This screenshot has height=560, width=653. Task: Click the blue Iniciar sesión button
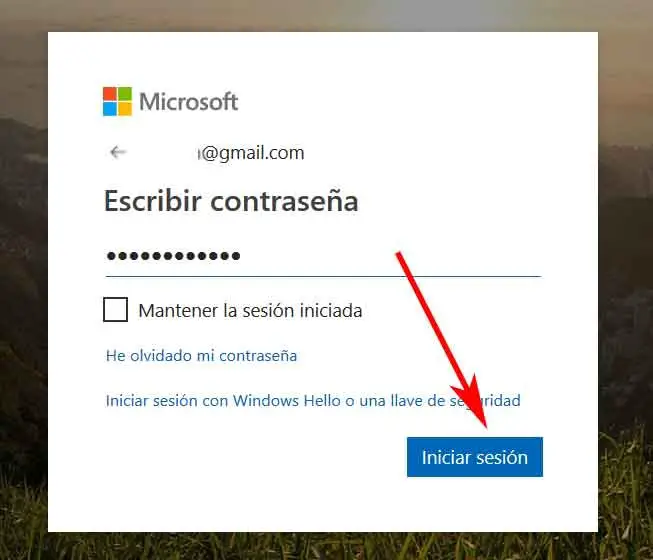475,457
